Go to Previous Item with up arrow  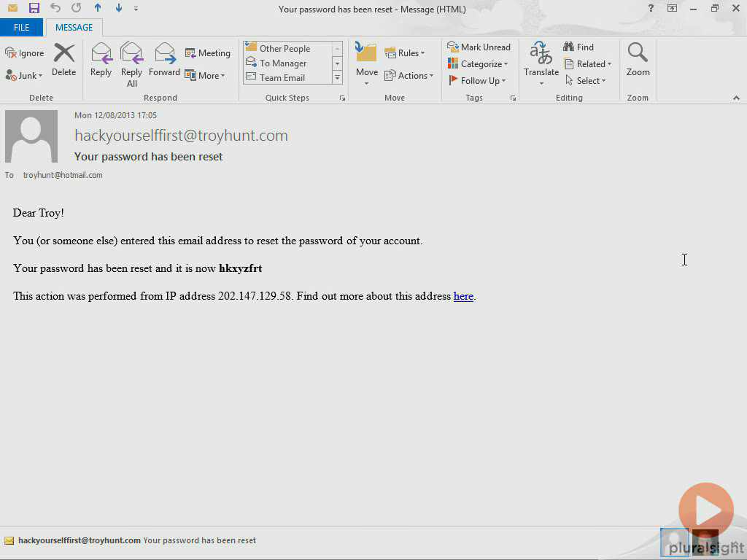98,8
